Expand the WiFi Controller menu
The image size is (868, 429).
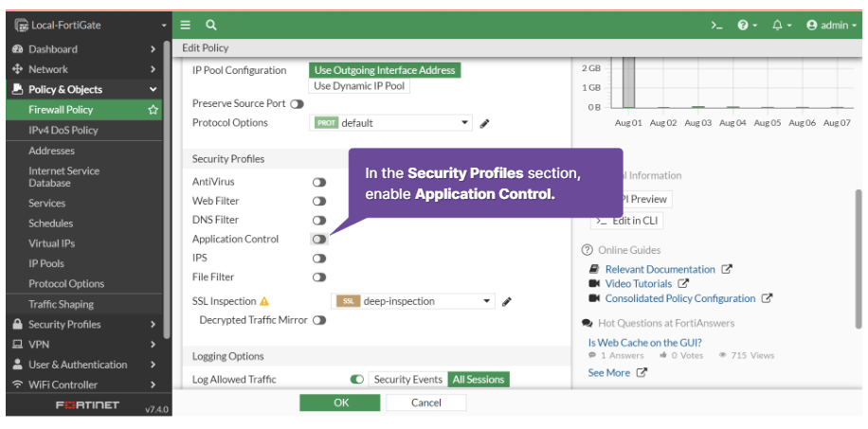153,384
